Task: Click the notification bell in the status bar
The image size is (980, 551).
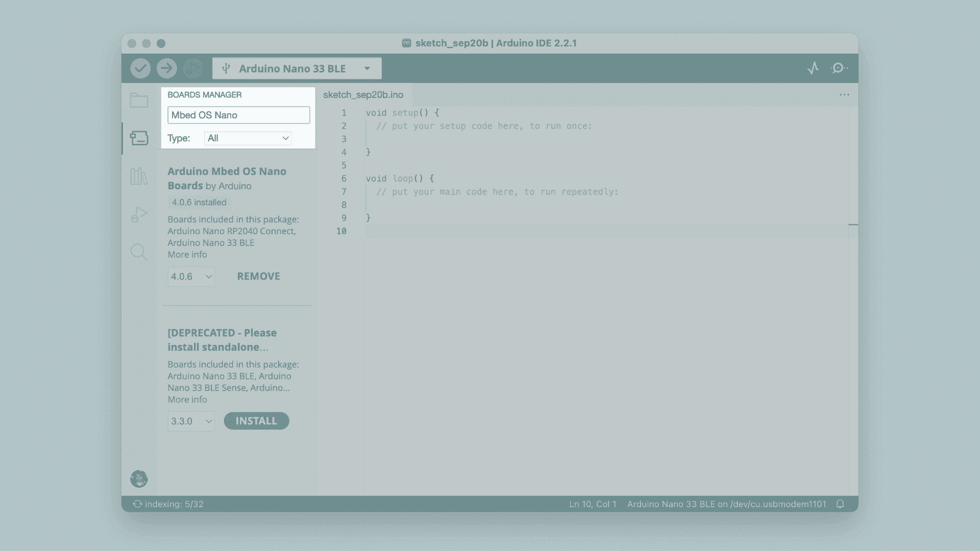Action: click(x=840, y=504)
